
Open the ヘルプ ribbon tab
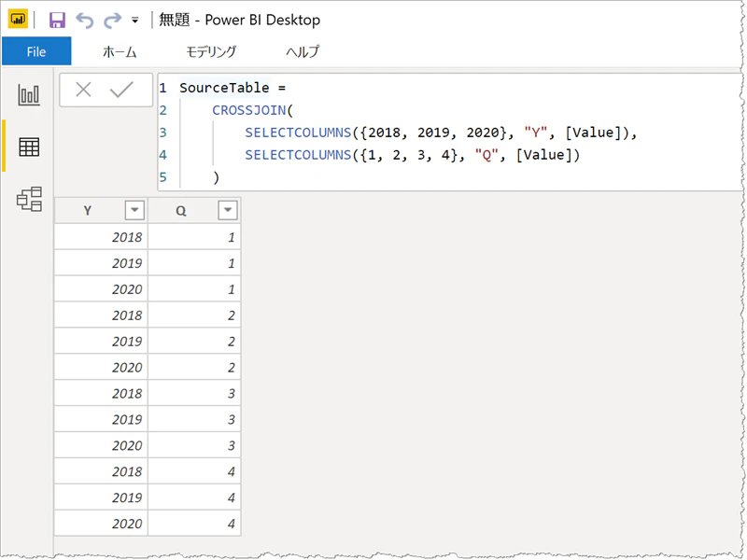(303, 51)
